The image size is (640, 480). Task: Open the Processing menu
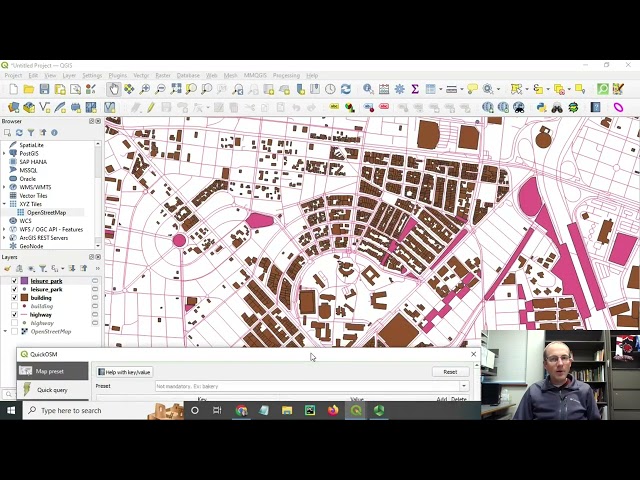coord(286,76)
